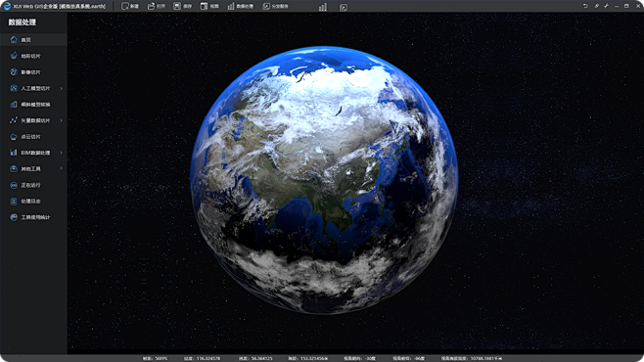The height and width of the screenshot is (362, 644).
Task: Click the 数据处理 sidebar panel heading
Action: (x=23, y=23)
